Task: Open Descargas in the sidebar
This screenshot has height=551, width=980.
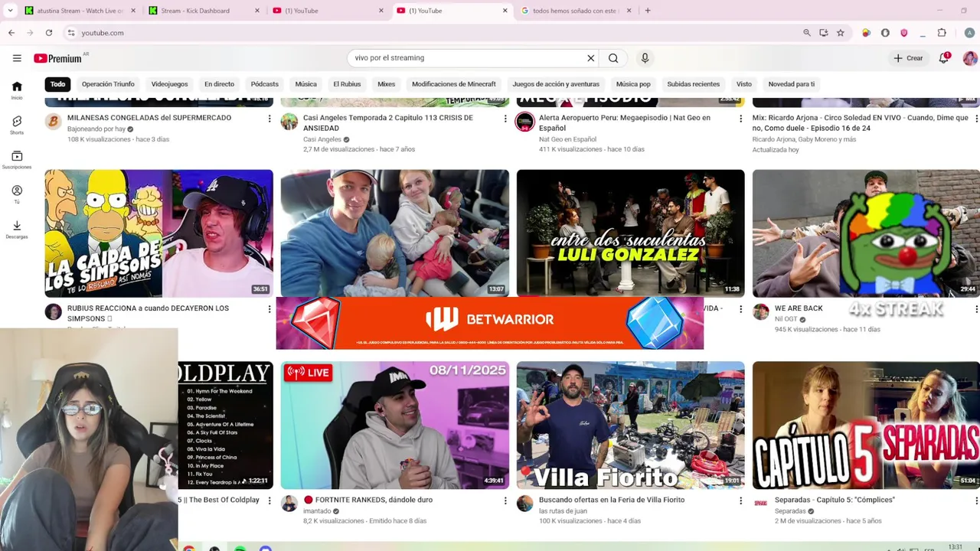Action: click(x=17, y=229)
